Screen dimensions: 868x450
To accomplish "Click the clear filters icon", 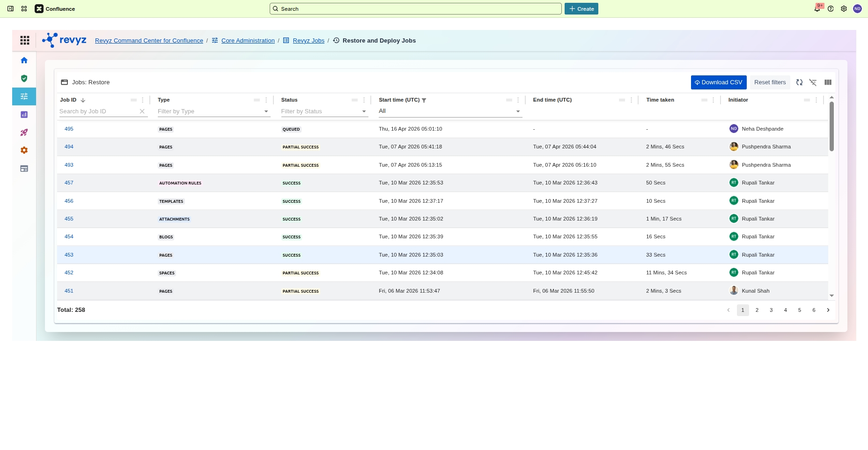I will (x=813, y=82).
